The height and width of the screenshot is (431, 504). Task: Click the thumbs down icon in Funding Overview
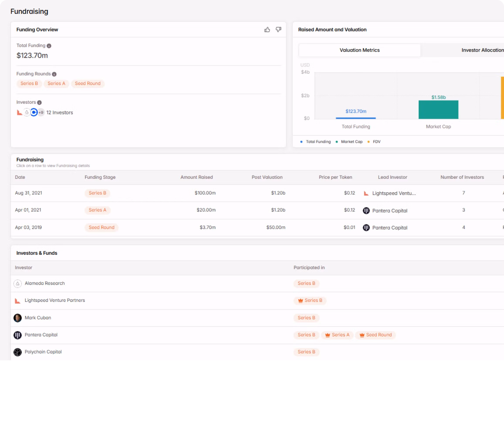(279, 30)
